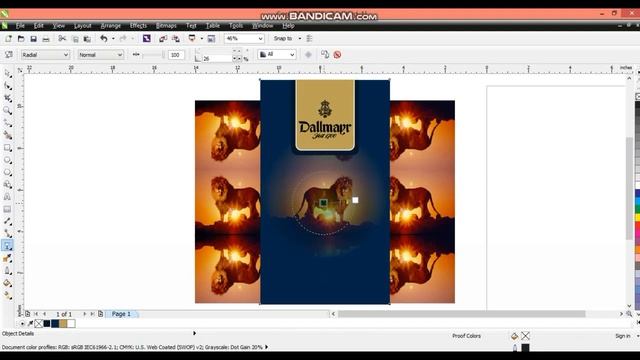Screen dimensions: 640x360
Task: Click the transparency value field showing 100
Action: [176, 55]
